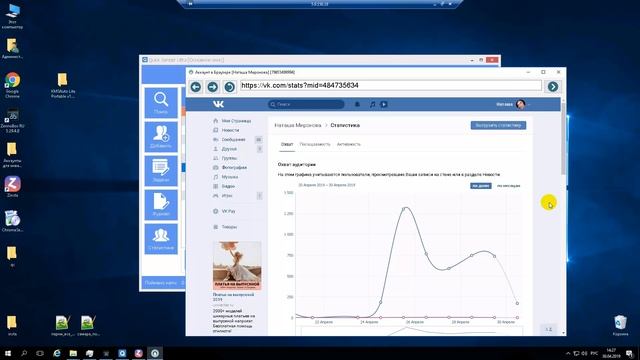
Task: Click the VK header play button
Action: point(384,104)
